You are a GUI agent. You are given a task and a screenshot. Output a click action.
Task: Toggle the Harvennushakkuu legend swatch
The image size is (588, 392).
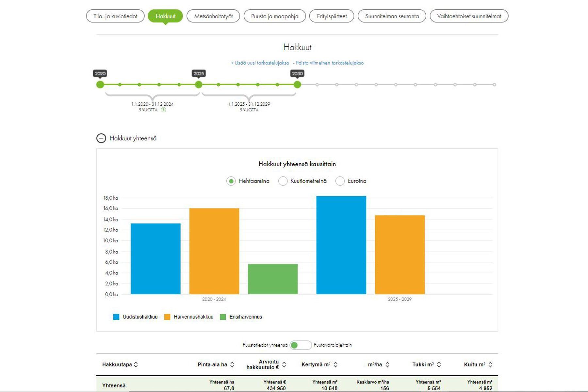167,317
